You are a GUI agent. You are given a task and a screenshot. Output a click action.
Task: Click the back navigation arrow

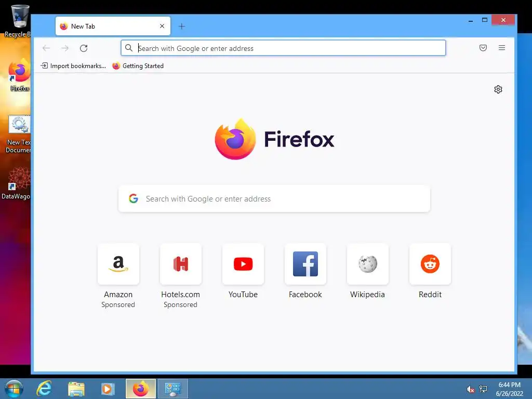click(x=46, y=48)
